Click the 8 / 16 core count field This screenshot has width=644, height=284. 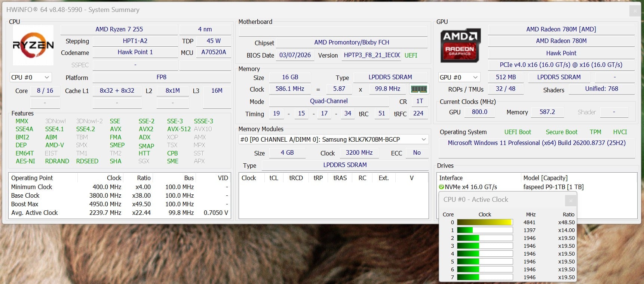(x=45, y=90)
